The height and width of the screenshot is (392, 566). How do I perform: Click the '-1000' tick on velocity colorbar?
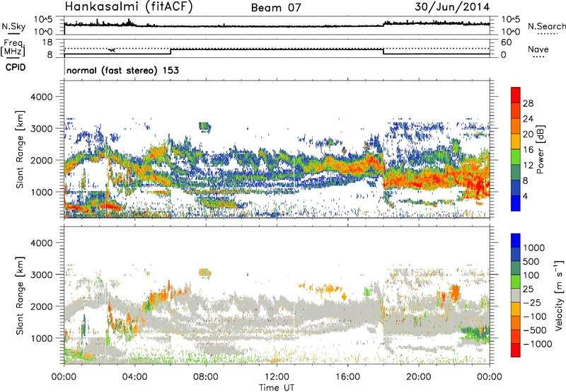click(538, 344)
